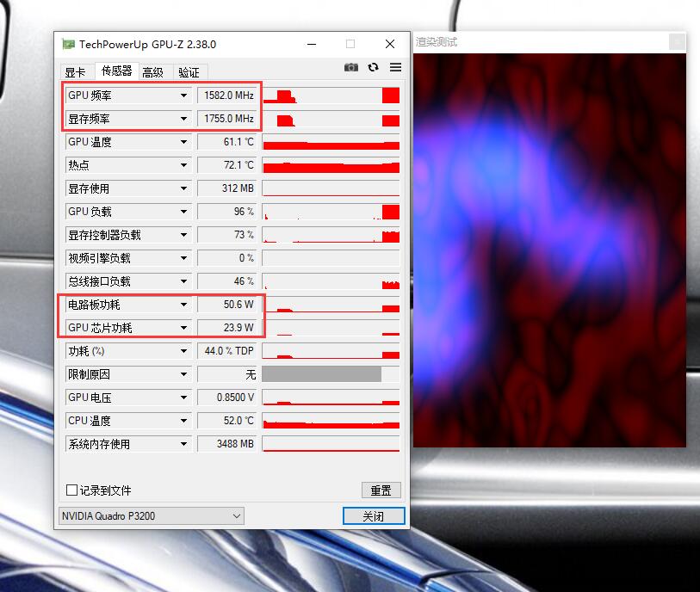
Task: Click the 1582.0 MHz GPU clock value
Action: (x=226, y=96)
